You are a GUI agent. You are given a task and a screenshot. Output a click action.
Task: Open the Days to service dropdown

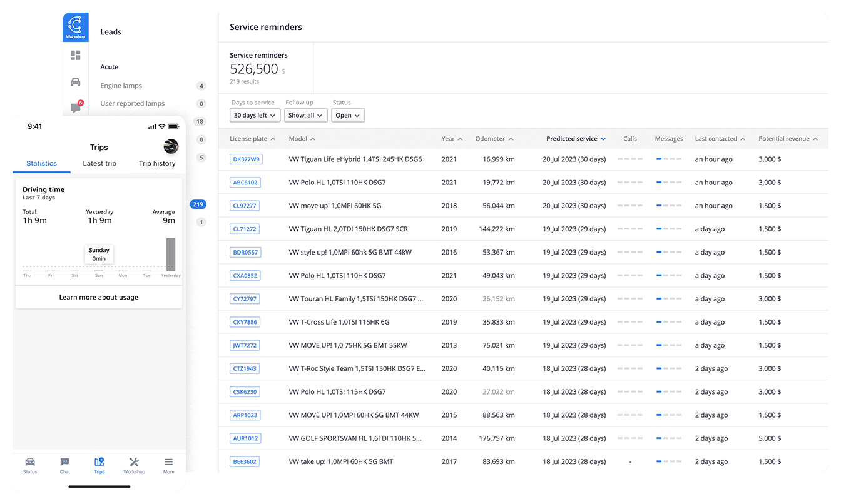(x=255, y=116)
